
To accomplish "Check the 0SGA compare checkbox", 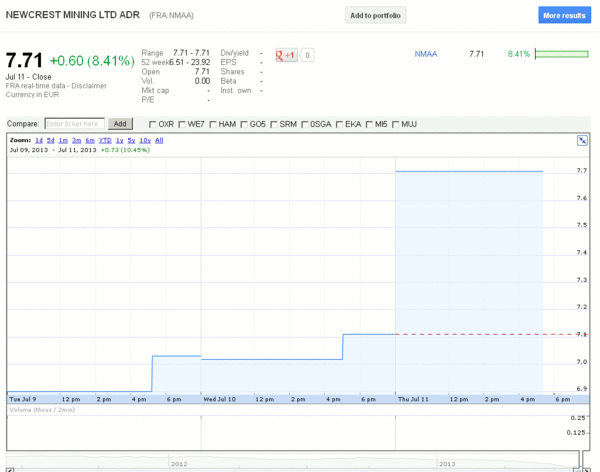I will 305,124.
